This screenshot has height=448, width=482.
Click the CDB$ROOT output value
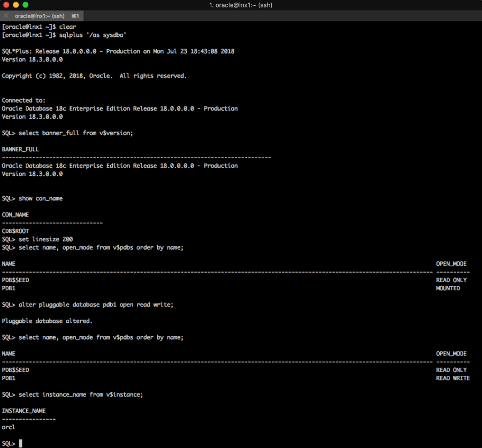click(16, 231)
